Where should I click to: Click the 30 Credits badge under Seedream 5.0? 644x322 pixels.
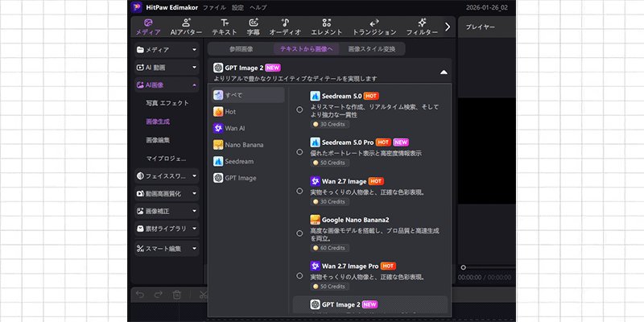coord(330,124)
